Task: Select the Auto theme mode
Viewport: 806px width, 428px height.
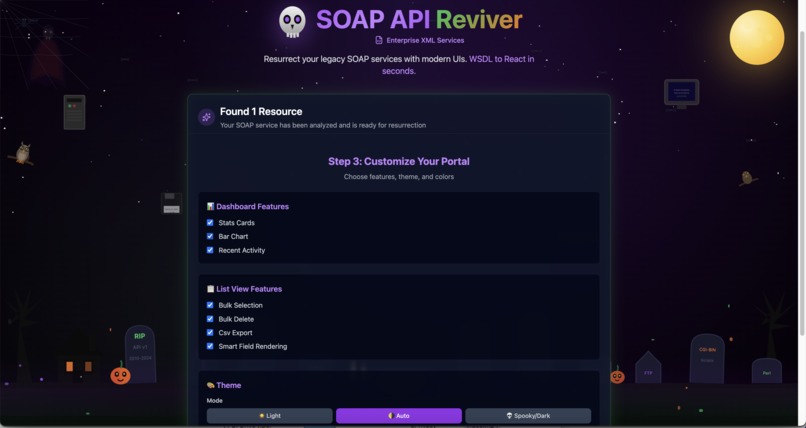Action: click(x=399, y=416)
